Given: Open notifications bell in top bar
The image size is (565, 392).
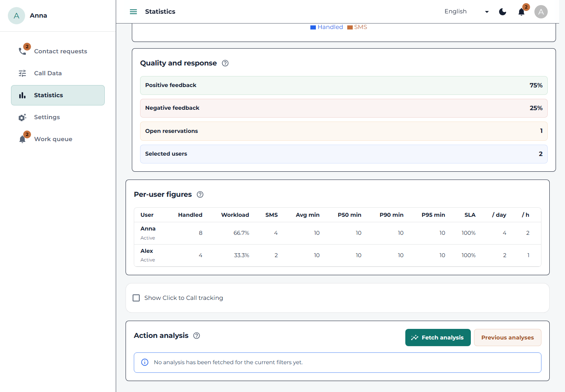Looking at the screenshot, I should (x=521, y=12).
